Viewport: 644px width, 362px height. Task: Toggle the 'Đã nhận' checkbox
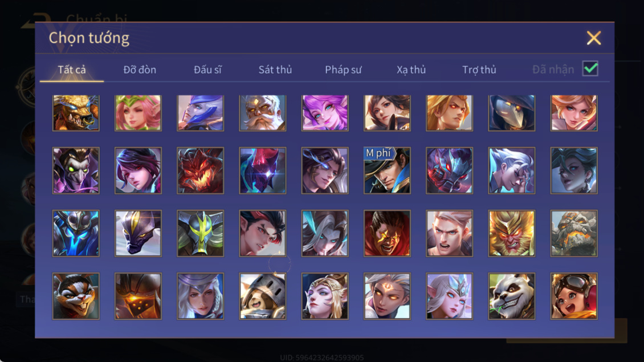pos(590,68)
